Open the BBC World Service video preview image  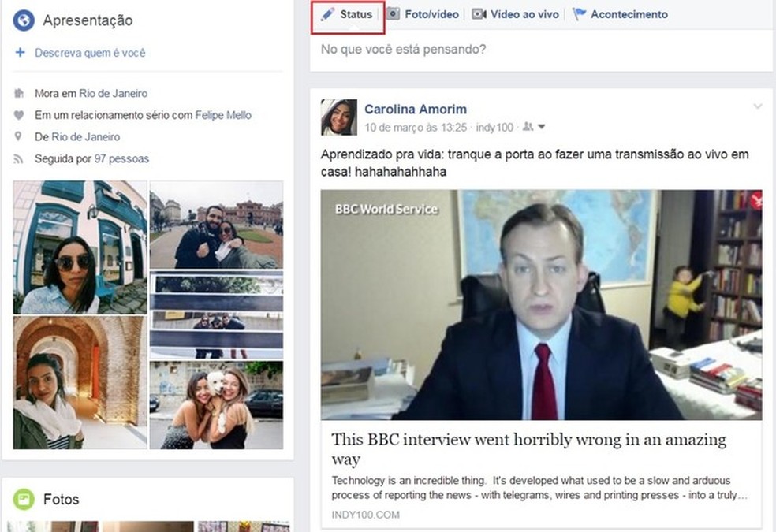[542, 305]
